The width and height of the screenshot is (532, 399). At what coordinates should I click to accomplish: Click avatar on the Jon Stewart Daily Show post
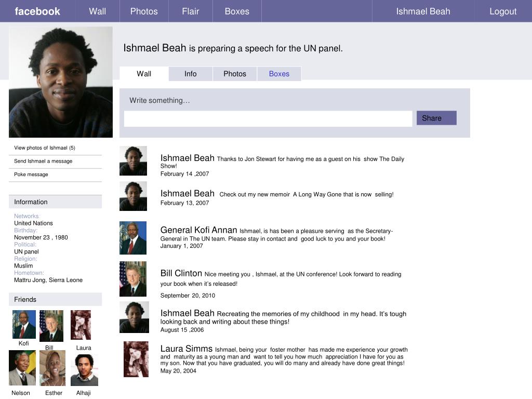point(133,161)
